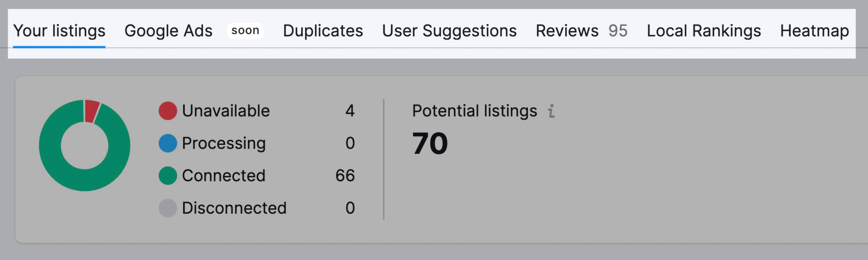Click the gray Disconnected legend dot
The image size is (868, 260).
click(168, 208)
